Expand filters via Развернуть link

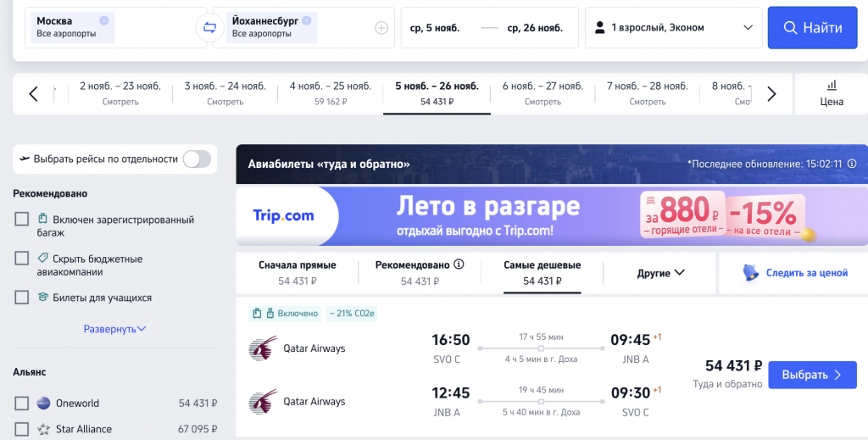pyautogui.click(x=114, y=329)
